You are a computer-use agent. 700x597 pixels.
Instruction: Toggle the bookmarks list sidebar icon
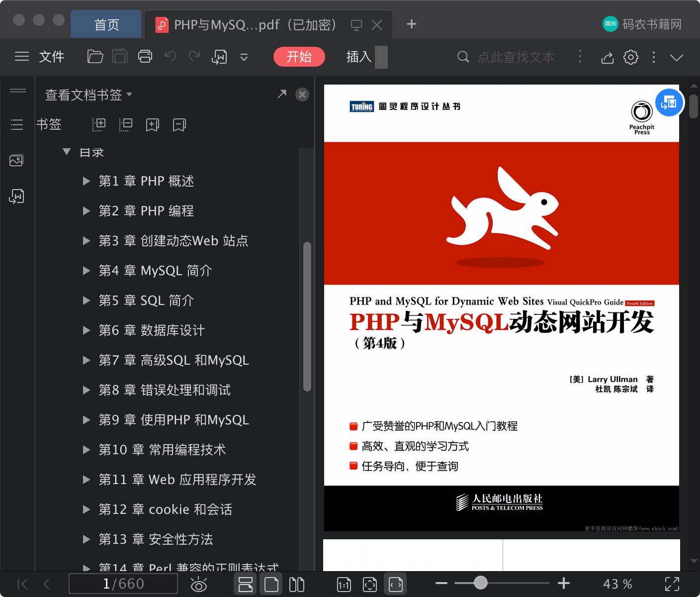coord(17,124)
